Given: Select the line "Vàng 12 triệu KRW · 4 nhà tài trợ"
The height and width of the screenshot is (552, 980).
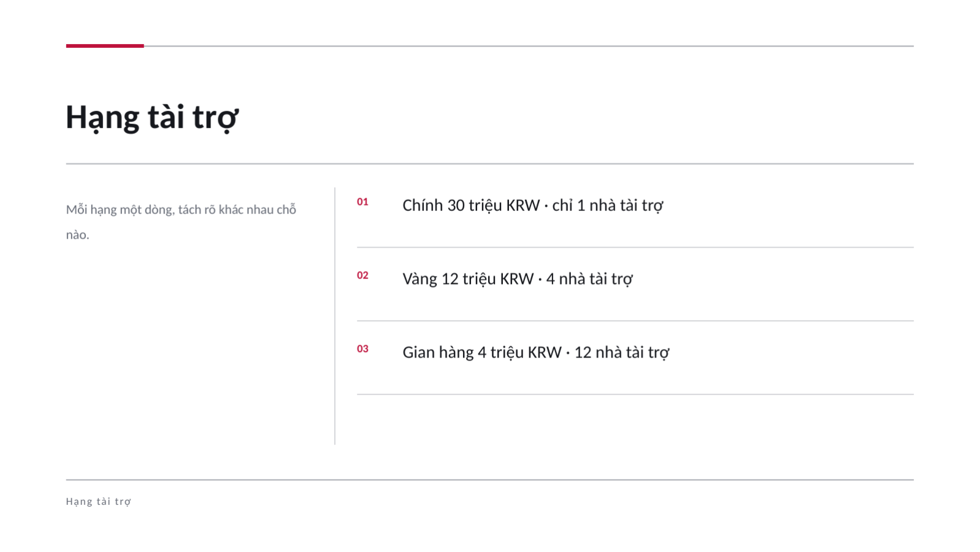Looking at the screenshot, I should click(517, 279).
